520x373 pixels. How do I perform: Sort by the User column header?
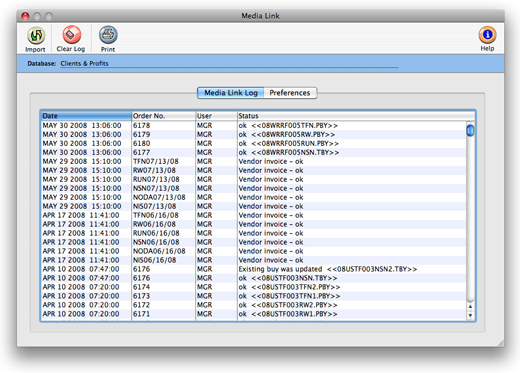pyautogui.click(x=216, y=116)
